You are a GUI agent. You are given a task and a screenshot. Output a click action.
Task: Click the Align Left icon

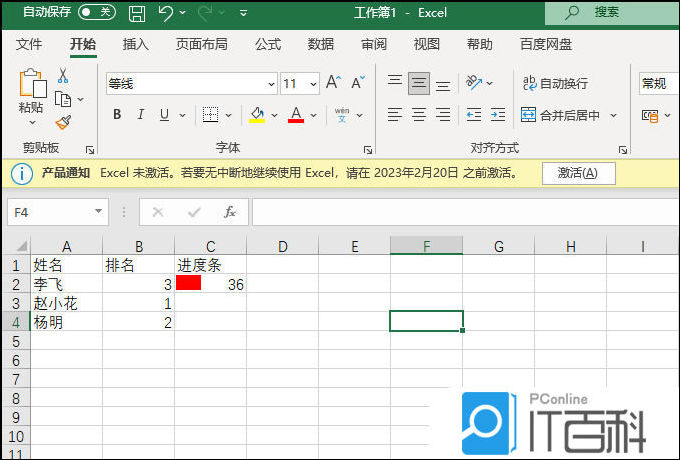[x=395, y=115]
